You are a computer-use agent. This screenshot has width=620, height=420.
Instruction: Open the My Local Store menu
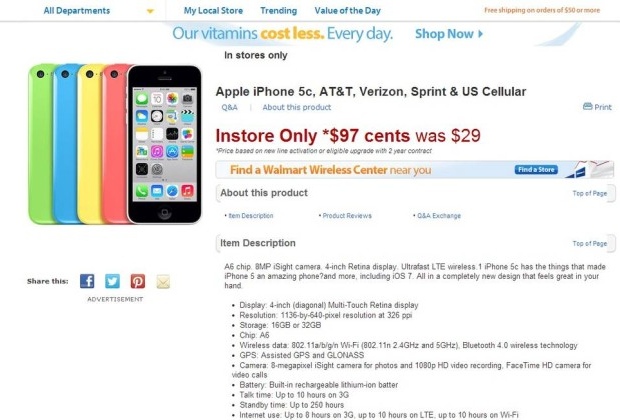coord(213,11)
